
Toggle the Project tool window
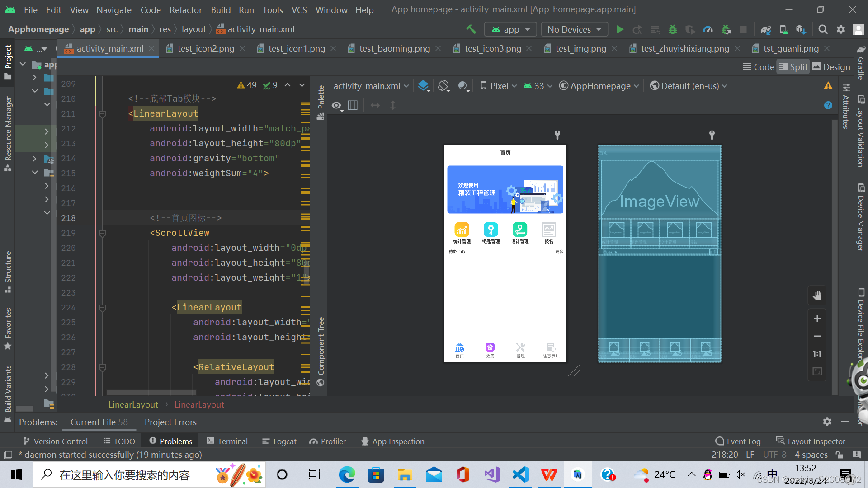coord(8,62)
